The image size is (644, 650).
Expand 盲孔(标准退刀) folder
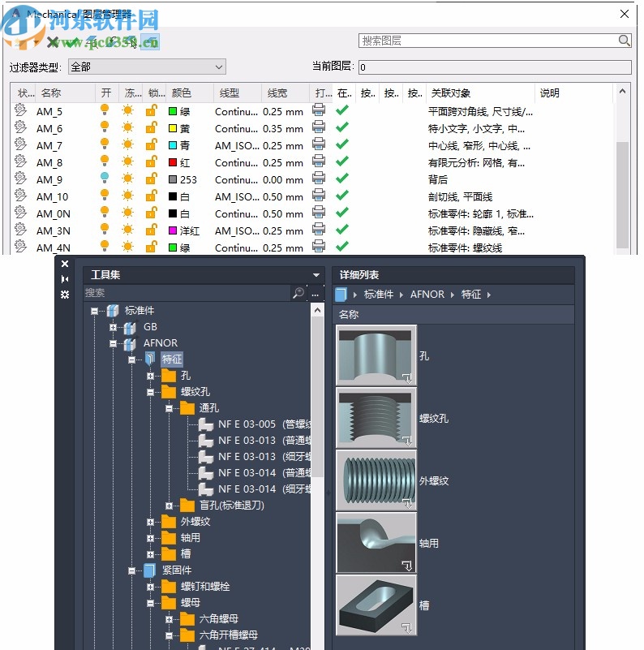pyautogui.click(x=169, y=506)
